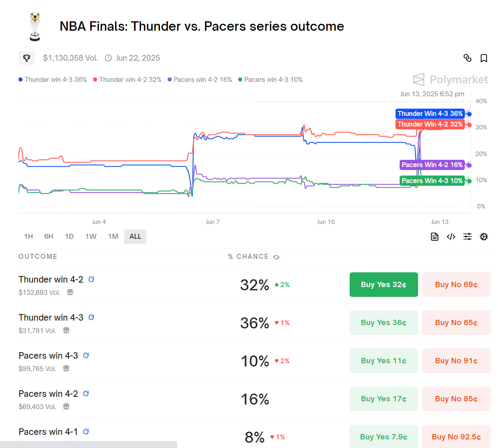Select the ALL time range
The image size is (498, 448).
point(135,237)
